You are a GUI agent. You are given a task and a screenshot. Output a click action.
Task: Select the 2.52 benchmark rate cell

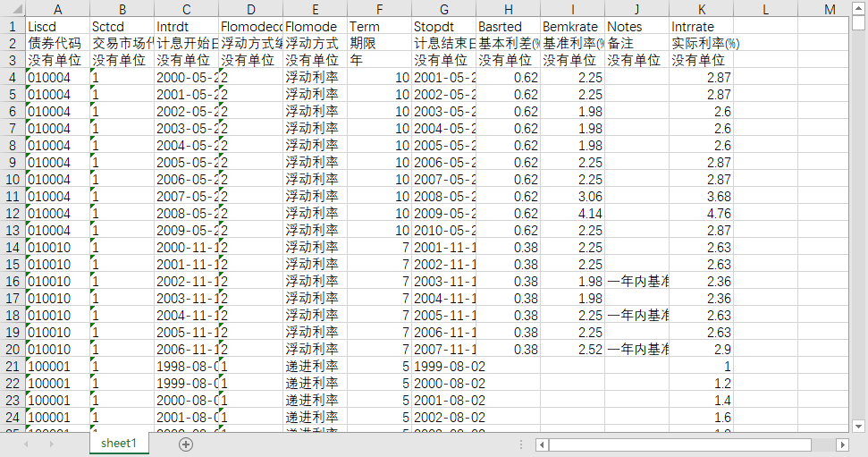pyautogui.click(x=572, y=350)
